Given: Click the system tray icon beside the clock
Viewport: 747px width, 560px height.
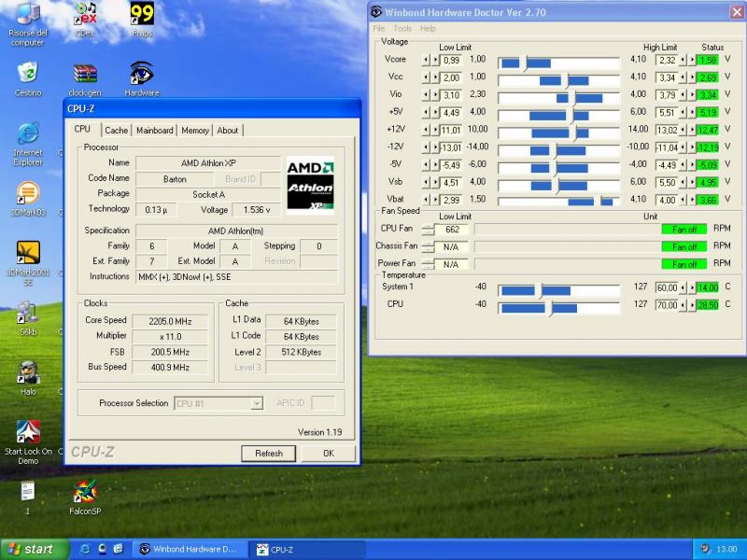Looking at the screenshot, I should click(706, 549).
